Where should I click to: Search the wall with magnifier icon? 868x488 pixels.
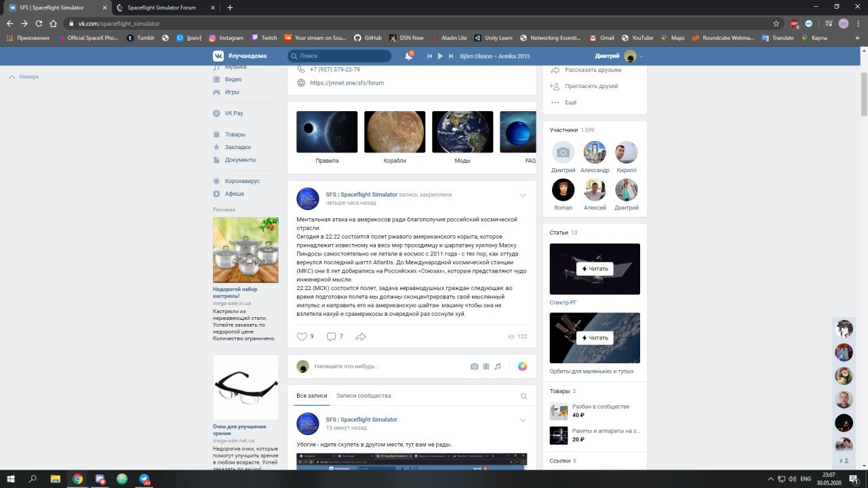pos(524,396)
